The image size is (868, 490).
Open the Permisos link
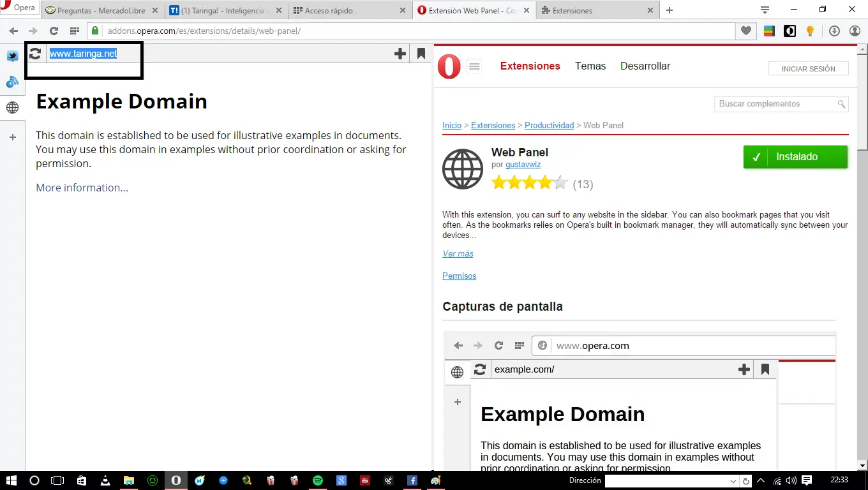(459, 276)
